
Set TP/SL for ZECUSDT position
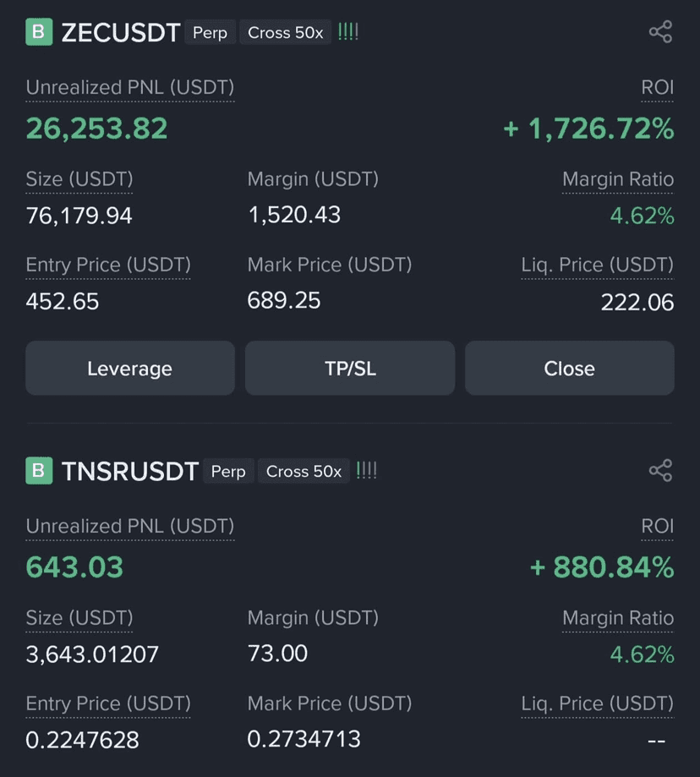point(350,368)
